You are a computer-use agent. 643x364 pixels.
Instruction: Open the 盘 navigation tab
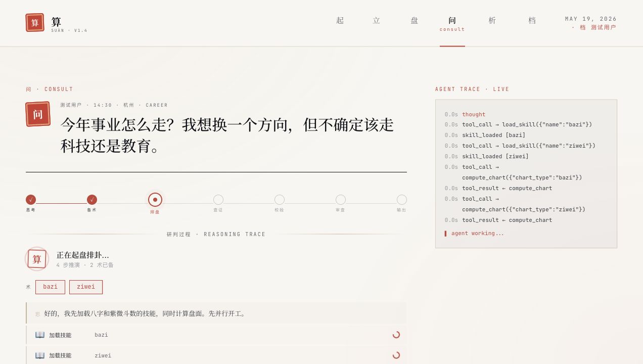tap(415, 21)
